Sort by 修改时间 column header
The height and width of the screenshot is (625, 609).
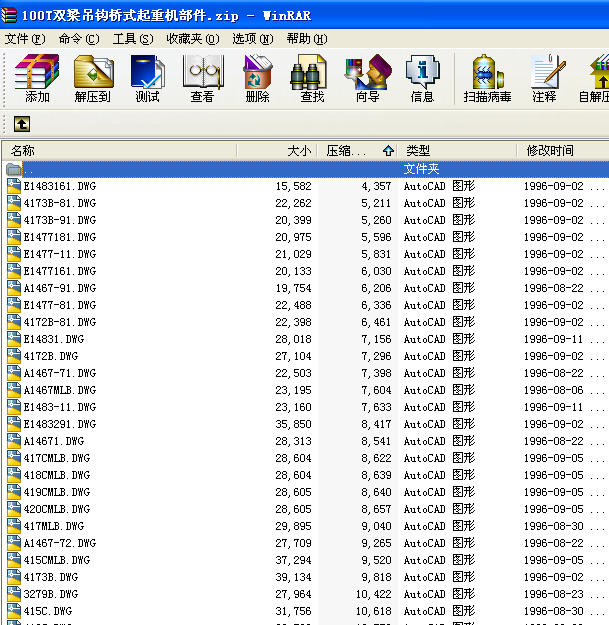point(563,151)
